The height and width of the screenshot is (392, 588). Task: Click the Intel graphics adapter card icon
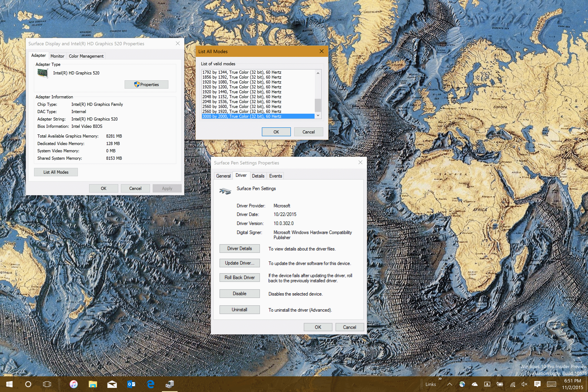[43, 73]
